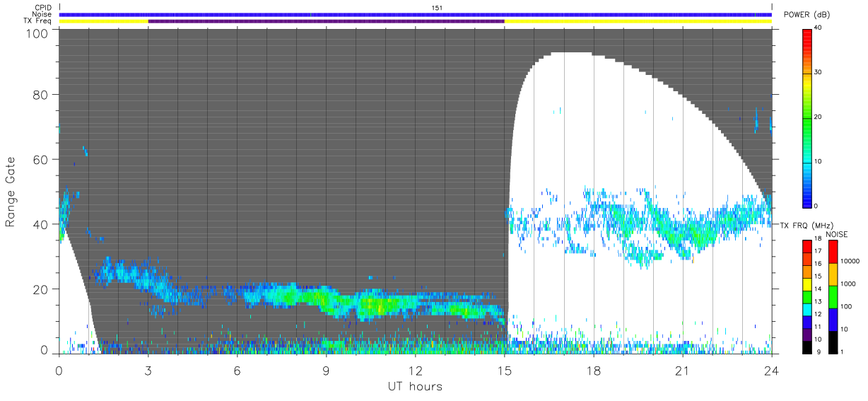The width and height of the screenshot is (868, 401).
Task: Click the NOISE color scale bar
Action: tap(832, 297)
